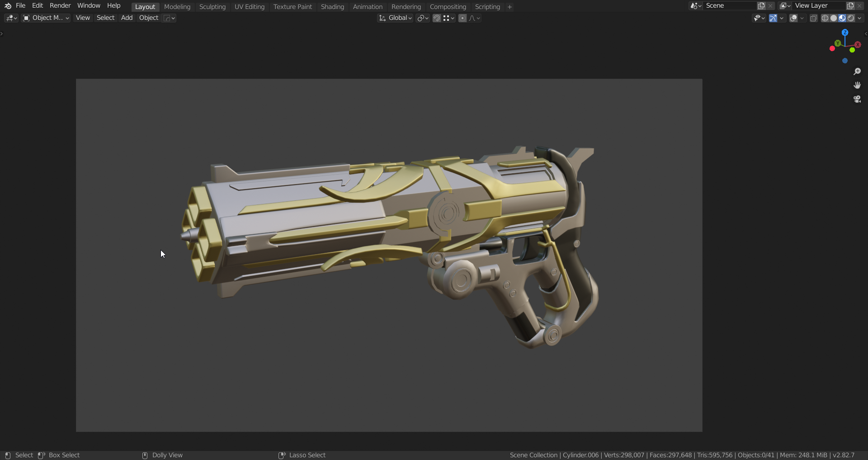
Task: Open the gizmo options dropdown
Action: coord(782,18)
